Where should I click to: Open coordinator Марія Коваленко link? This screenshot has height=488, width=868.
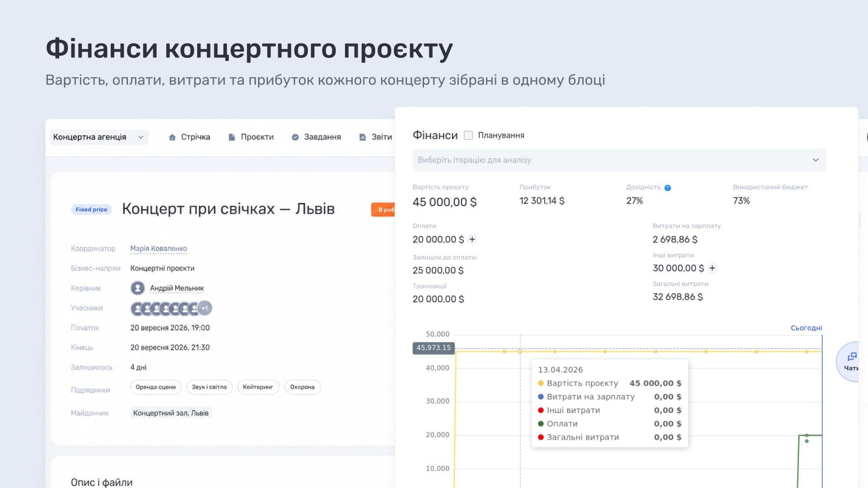pyautogui.click(x=159, y=249)
